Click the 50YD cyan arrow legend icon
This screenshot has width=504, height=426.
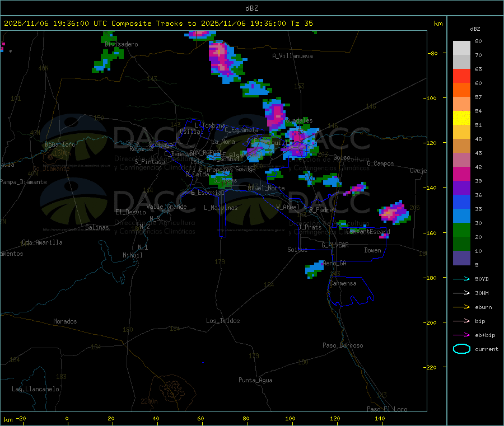461,279
